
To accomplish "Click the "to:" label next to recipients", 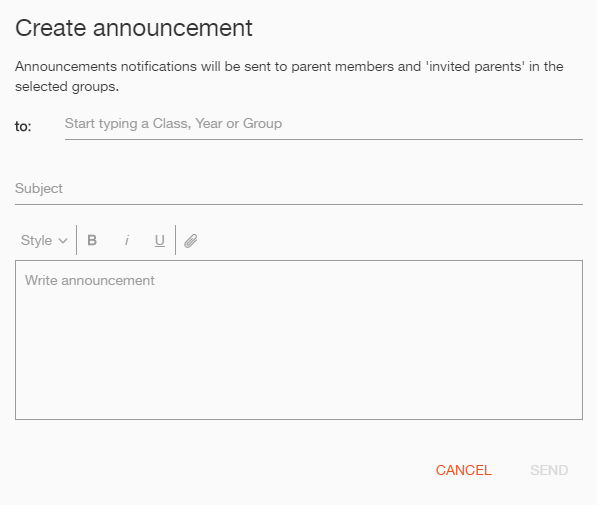I will (x=23, y=126).
